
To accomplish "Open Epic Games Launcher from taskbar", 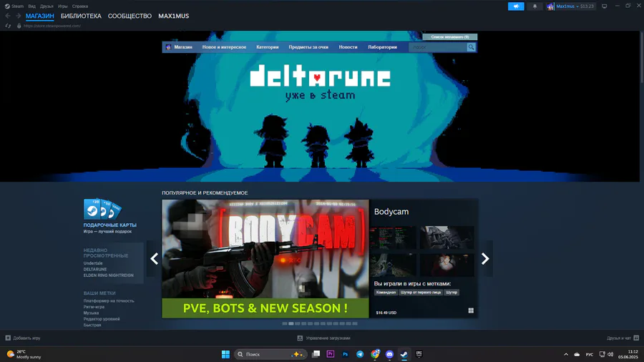I will click(419, 354).
